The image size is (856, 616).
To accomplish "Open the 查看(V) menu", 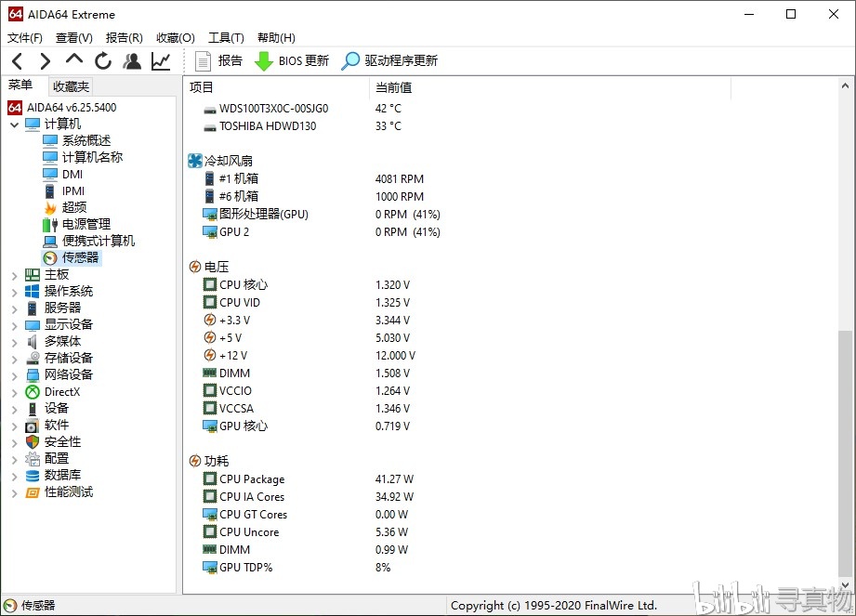I will [73, 38].
